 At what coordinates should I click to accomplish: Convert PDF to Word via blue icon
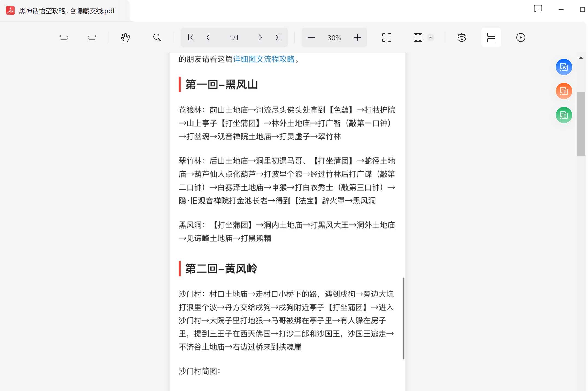pyautogui.click(x=564, y=67)
